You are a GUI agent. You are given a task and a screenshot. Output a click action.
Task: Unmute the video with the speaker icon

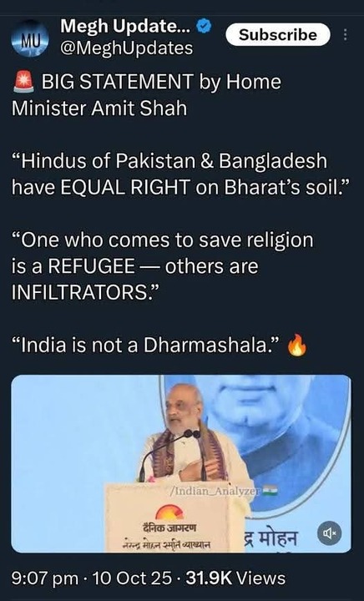(x=329, y=533)
